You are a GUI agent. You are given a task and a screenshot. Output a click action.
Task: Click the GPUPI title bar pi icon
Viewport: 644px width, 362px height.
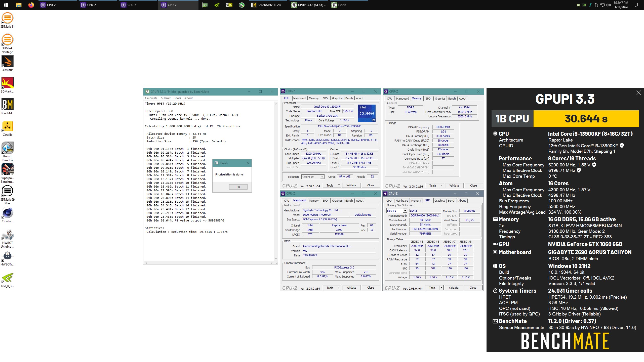click(147, 92)
